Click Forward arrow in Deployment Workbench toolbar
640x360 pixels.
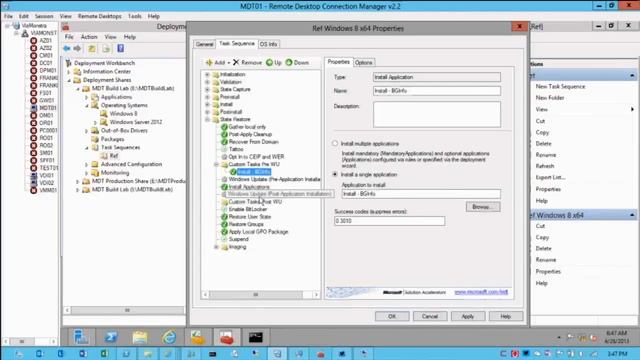pos(77,49)
